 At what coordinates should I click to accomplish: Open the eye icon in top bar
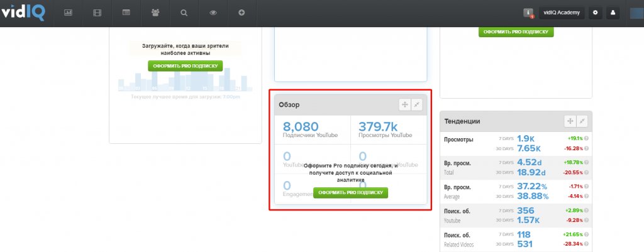(x=213, y=13)
